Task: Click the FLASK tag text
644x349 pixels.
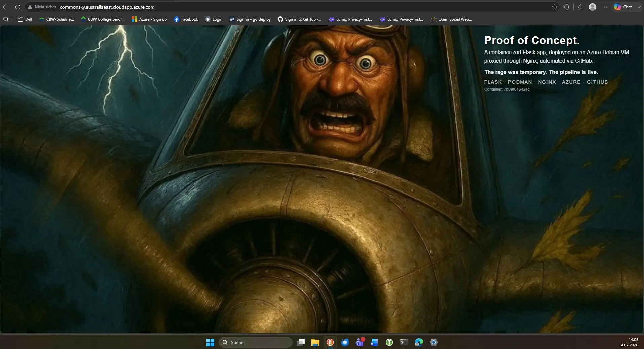Action: pyautogui.click(x=493, y=82)
